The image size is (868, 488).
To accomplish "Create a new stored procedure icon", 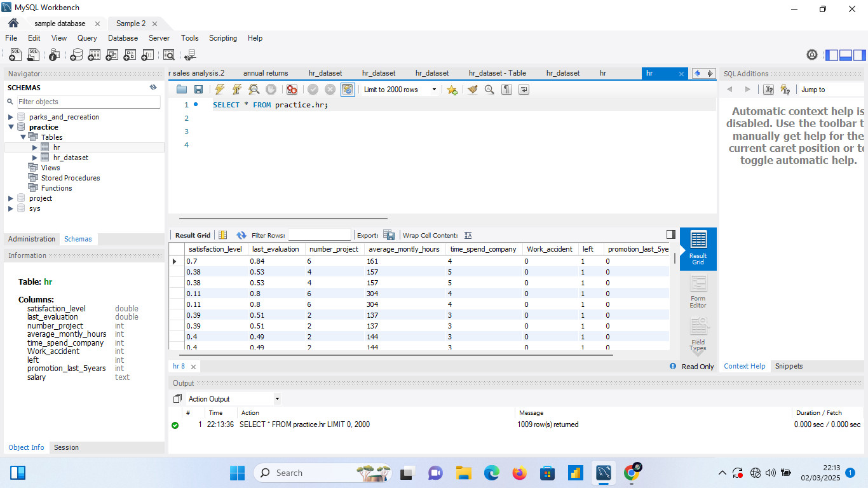I will click(x=130, y=55).
